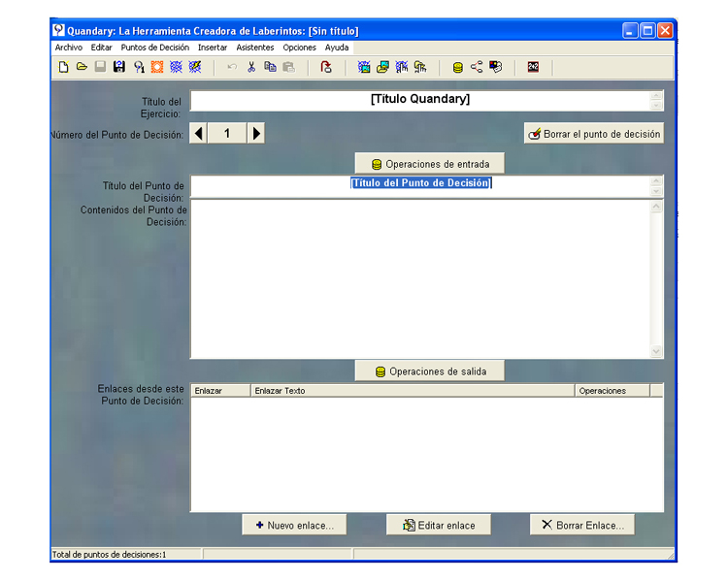Click exercise title field scroll up arrow

pyautogui.click(x=656, y=96)
